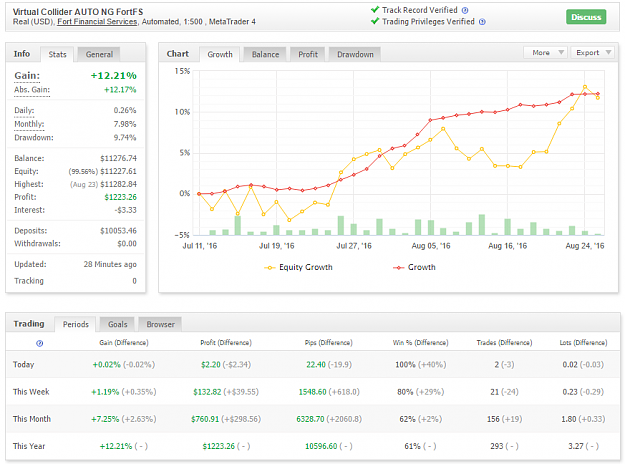Click the This Year row label
This screenshot has height=464, width=625.
coord(29,446)
